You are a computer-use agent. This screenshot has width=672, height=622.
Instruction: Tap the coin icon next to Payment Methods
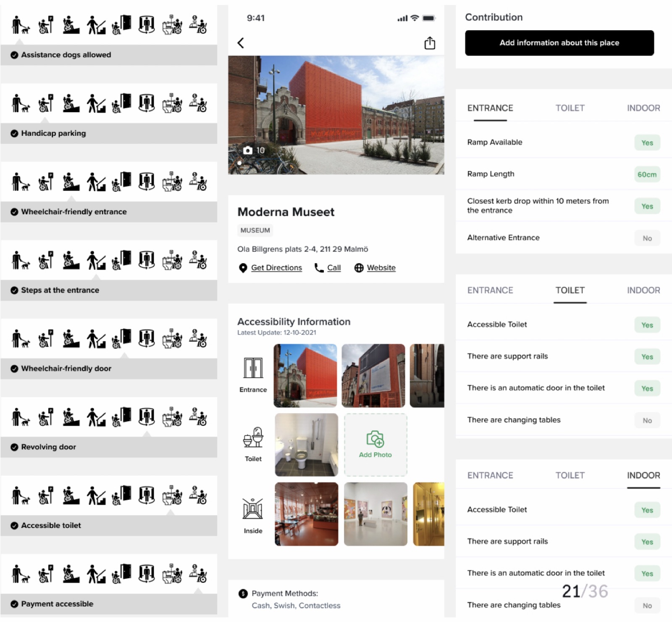coord(243,593)
